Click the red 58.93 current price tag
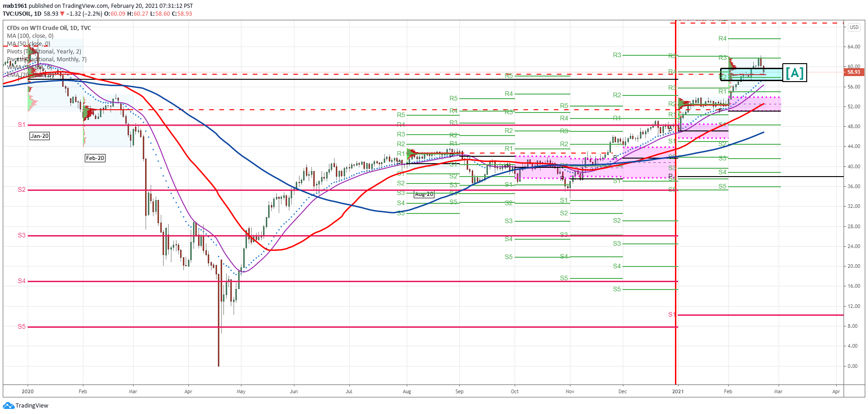868x414 pixels. (x=854, y=72)
